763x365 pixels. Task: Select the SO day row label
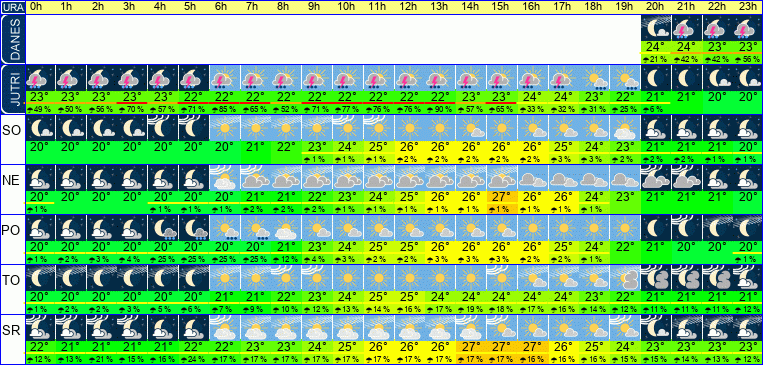[11, 131]
